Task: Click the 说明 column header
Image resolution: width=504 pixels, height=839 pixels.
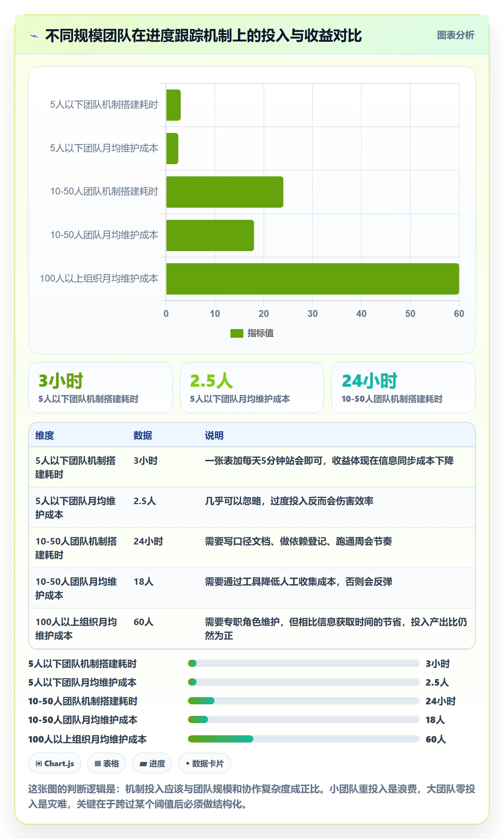Action: 214,435
